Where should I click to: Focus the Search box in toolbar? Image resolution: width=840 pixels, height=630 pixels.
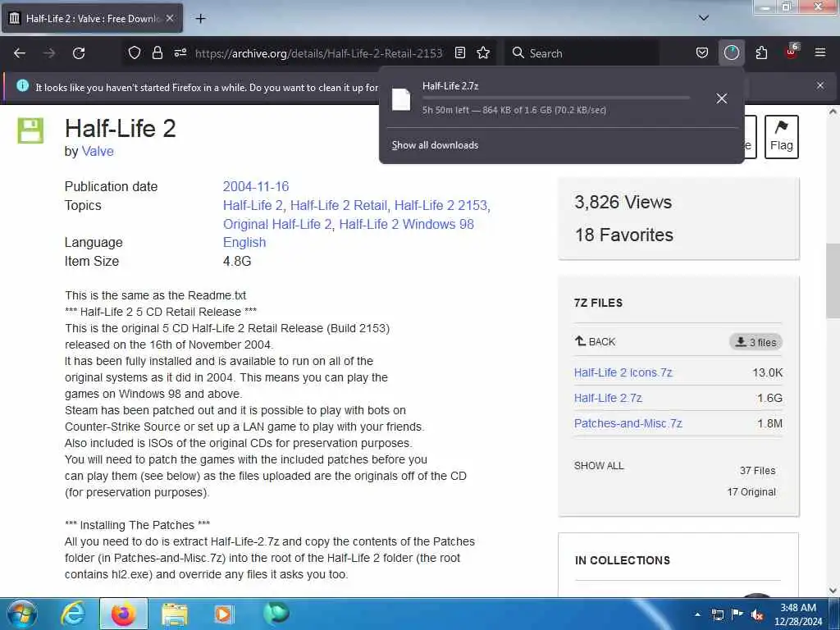pos(582,53)
